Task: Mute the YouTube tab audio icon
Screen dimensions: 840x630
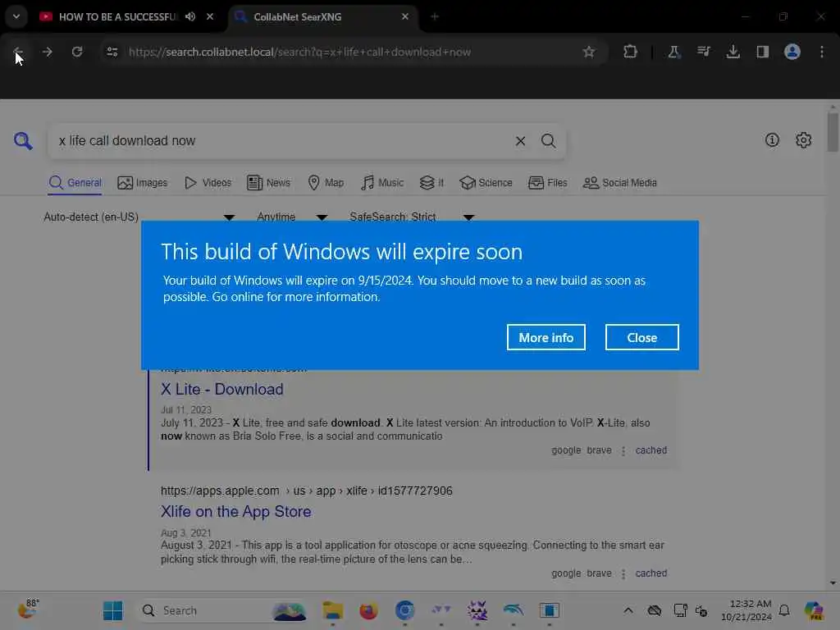Action: (190, 16)
